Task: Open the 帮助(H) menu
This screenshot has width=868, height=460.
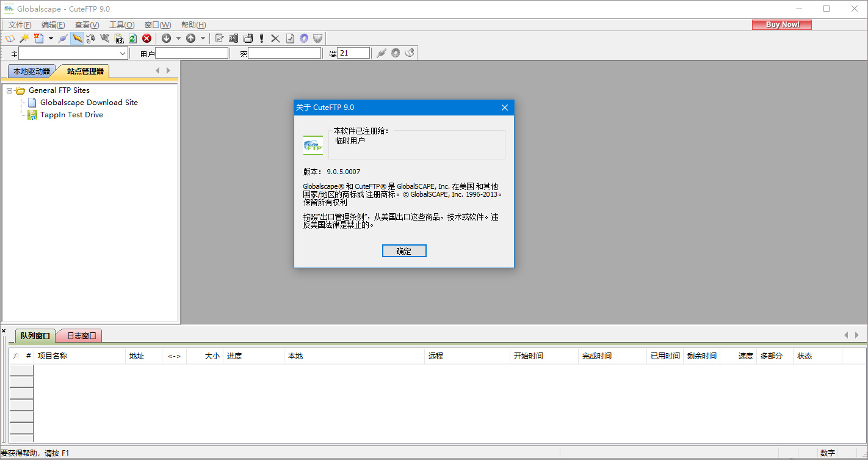Action: [x=193, y=25]
